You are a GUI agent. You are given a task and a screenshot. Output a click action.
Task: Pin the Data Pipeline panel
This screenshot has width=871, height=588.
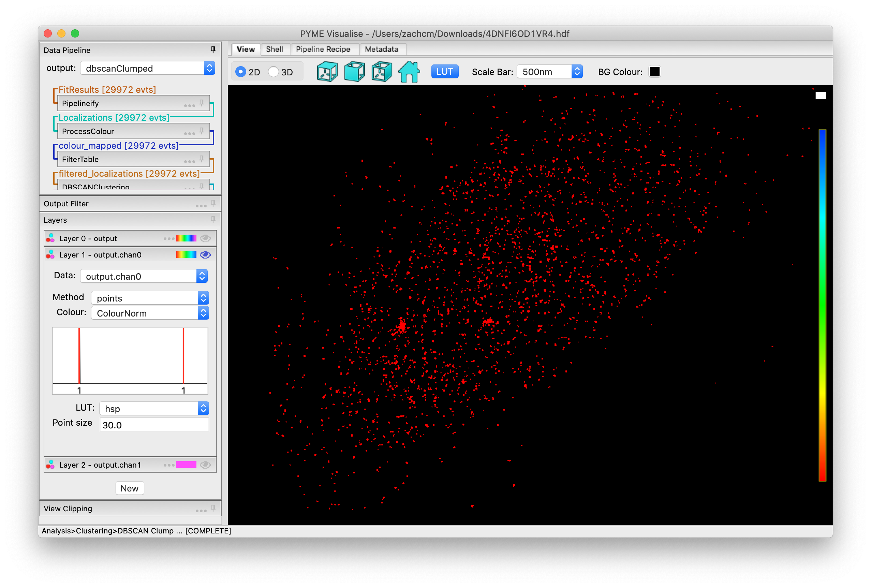click(213, 50)
